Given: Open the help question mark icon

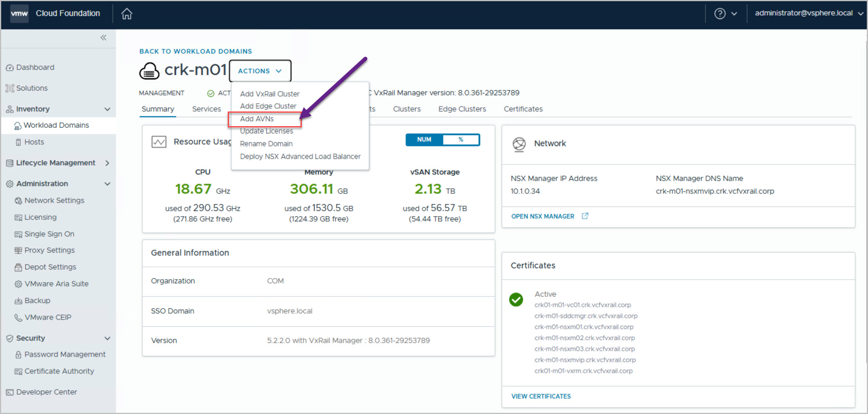Looking at the screenshot, I should pos(719,14).
